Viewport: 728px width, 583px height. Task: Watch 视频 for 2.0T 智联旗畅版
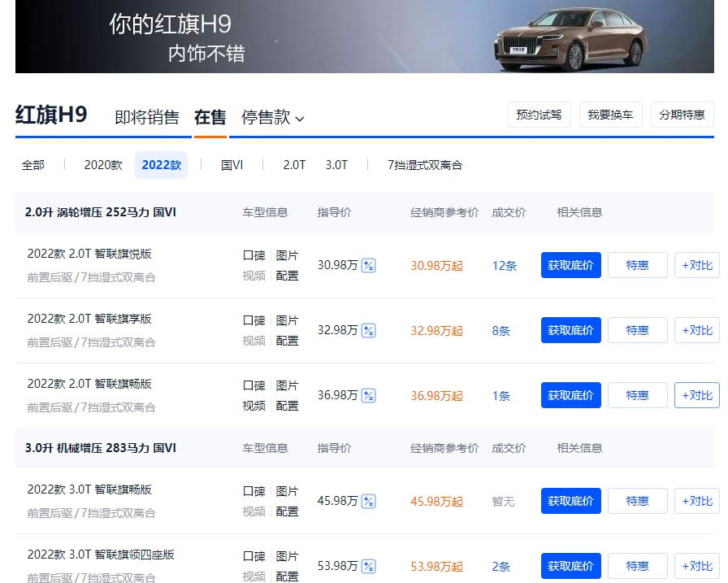(254, 406)
